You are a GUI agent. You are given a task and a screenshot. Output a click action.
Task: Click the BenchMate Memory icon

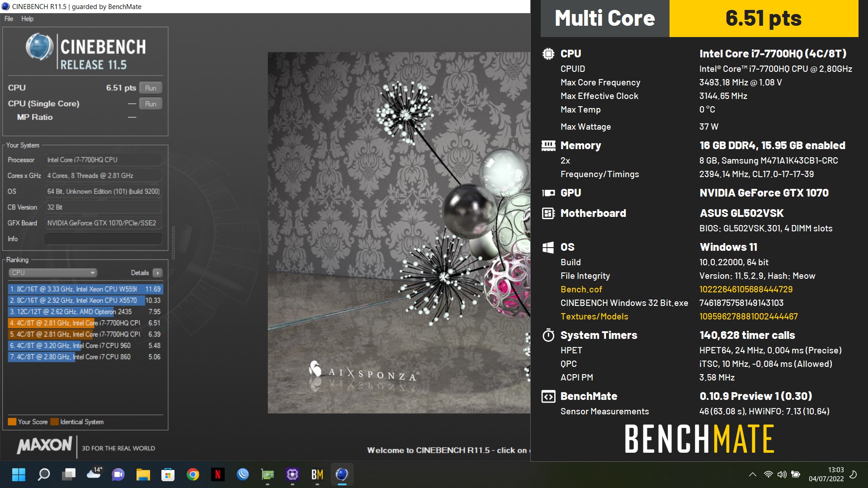click(x=548, y=145)
